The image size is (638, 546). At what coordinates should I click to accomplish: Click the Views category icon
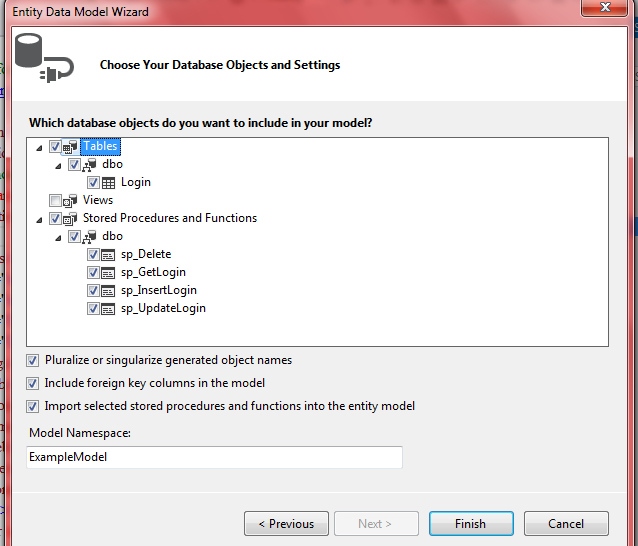tap(70, 201)
